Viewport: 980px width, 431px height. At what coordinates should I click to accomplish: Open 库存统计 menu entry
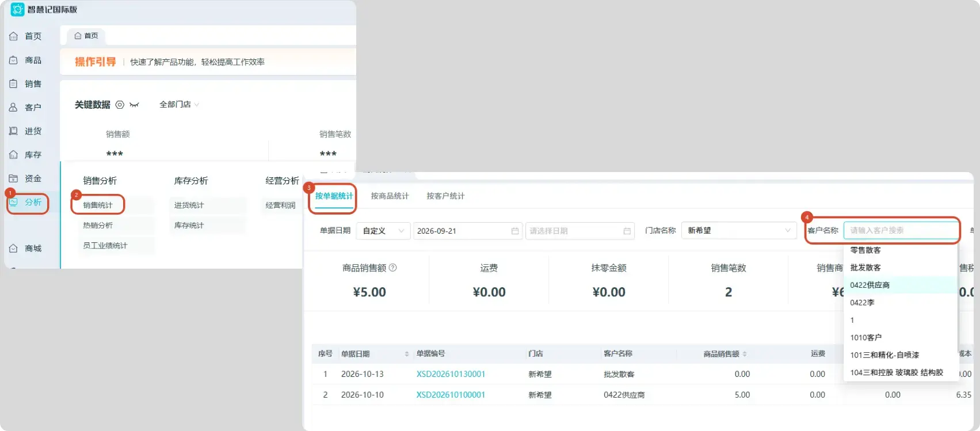pos(189,226)
